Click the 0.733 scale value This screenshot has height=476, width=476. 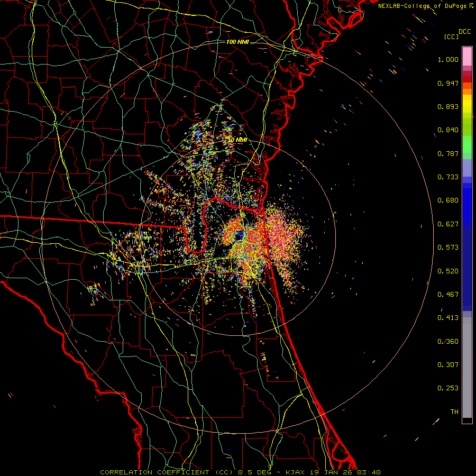pos(448,177)
